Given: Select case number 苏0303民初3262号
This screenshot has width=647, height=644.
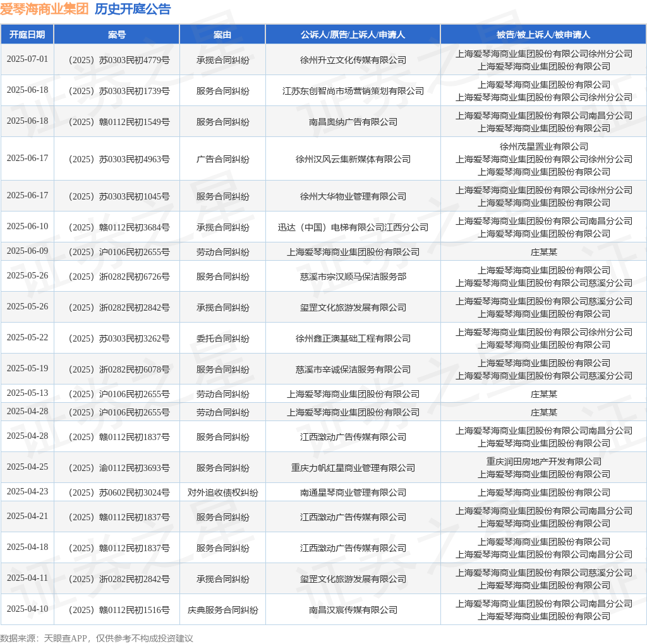Looking at the screenshot, I should coord(119,338).
